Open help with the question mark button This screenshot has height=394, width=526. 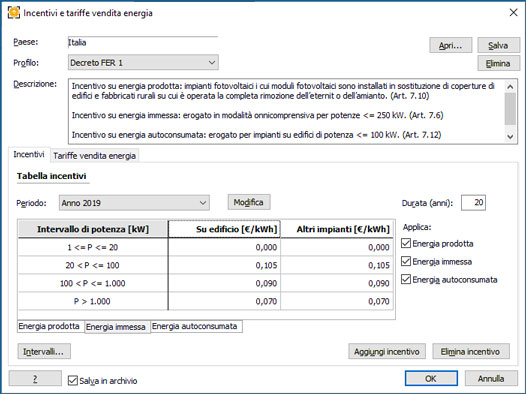35,379
